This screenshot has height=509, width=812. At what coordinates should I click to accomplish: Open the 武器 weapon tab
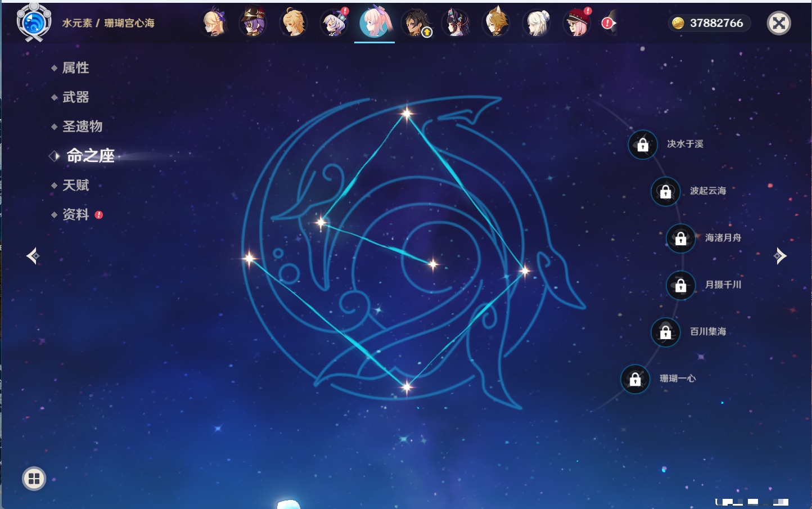[x=75, y=97]
